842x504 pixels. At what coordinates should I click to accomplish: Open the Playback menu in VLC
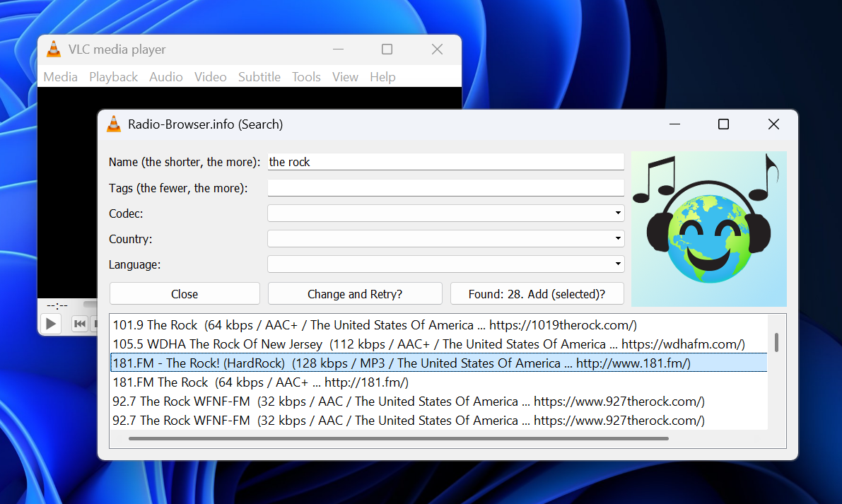click(113, 77)
